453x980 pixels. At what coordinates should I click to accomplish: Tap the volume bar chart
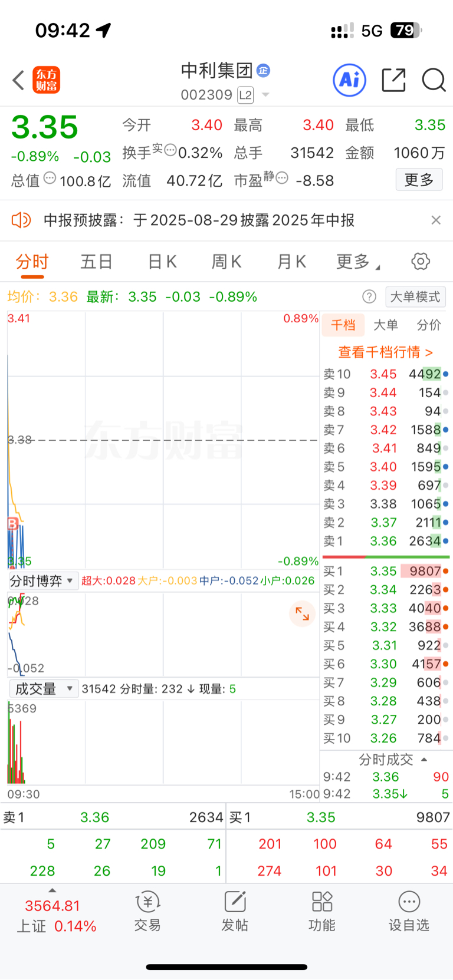(x=163, y=742)
